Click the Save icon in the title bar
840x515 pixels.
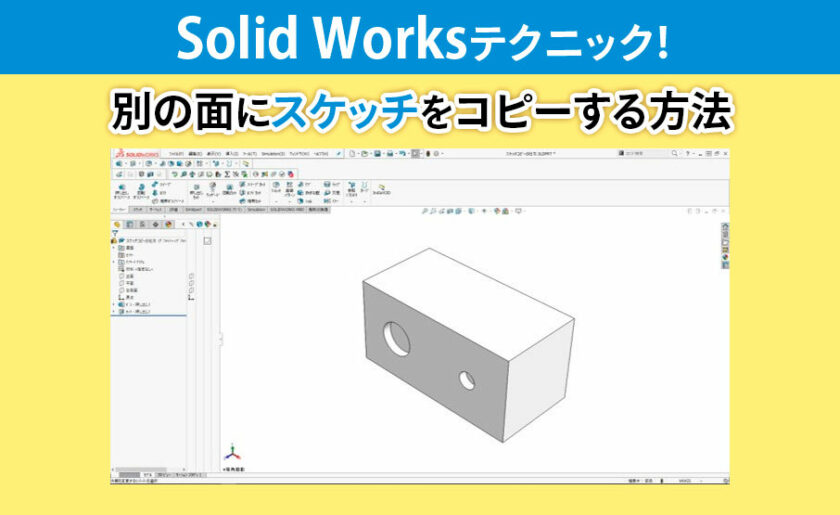[x=377, y=154]
